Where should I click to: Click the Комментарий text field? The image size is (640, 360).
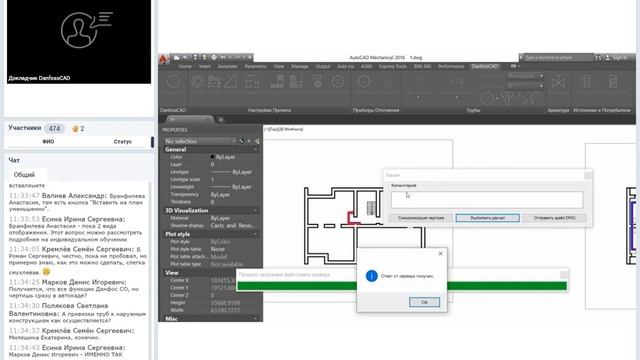click(487, 200)
